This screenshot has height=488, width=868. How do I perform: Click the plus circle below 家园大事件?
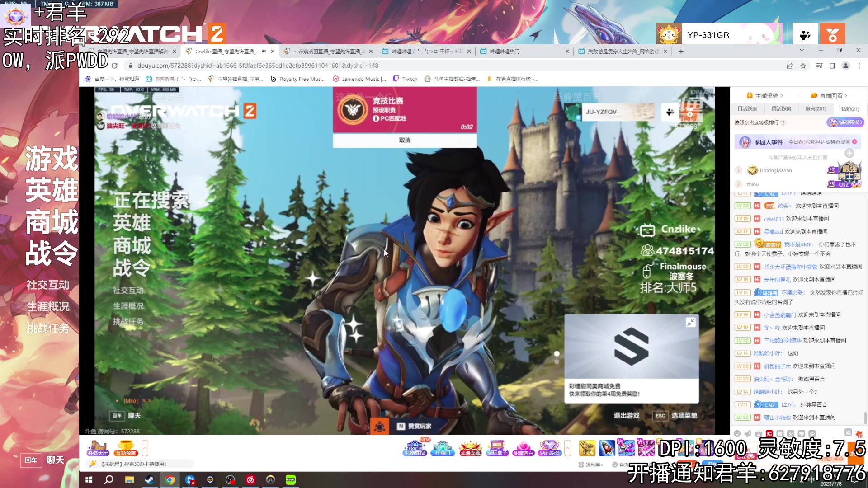(849, 153)
